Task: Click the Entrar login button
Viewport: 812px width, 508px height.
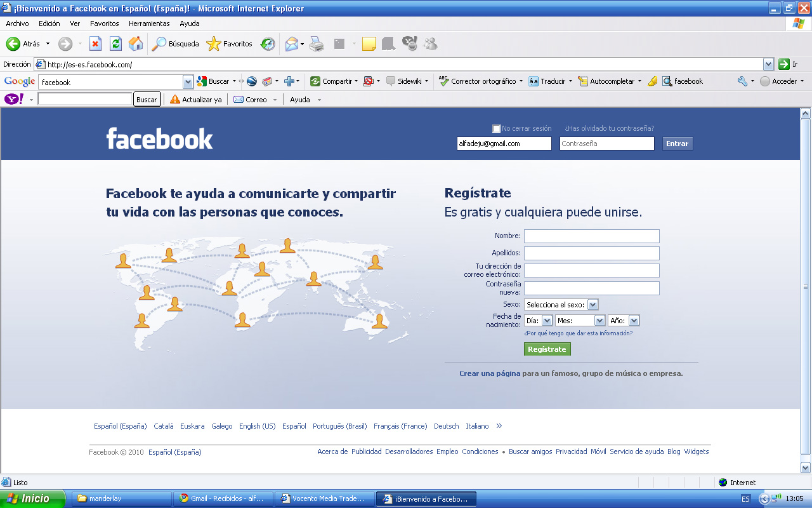Action: (x=677, y=144)
